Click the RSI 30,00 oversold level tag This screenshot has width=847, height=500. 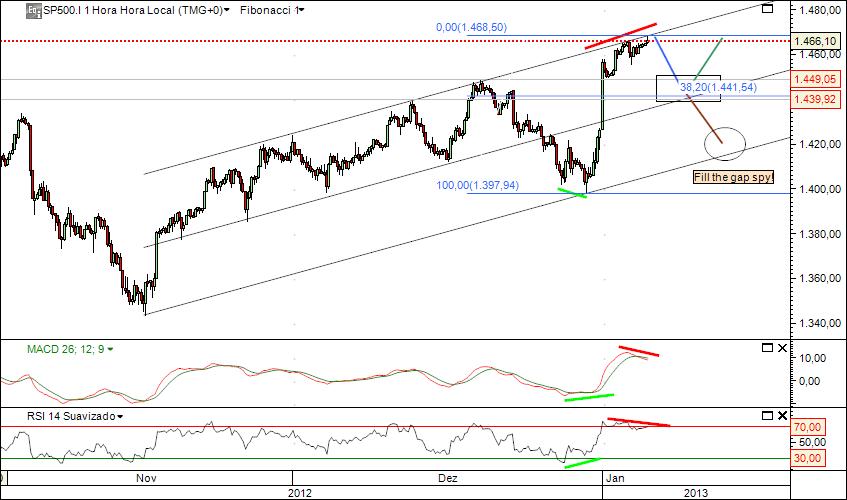808,458
